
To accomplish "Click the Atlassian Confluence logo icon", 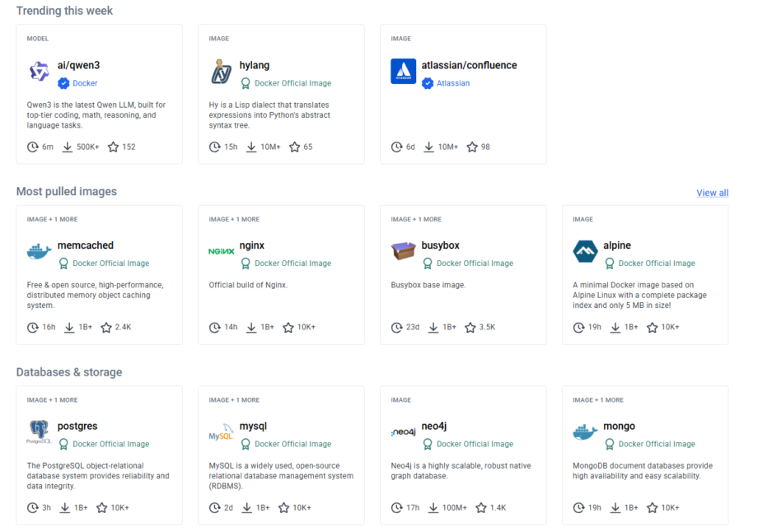I will (x=403, y=72).
